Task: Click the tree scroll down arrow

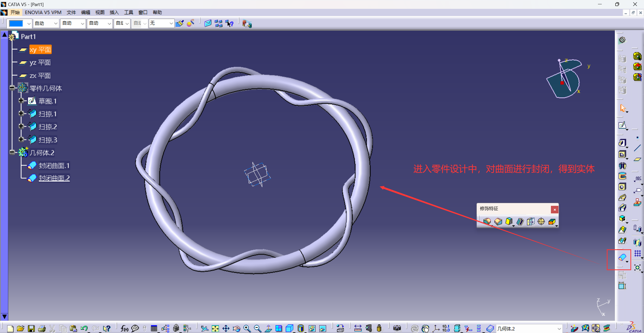Action: pyautogui.click(x=4, y=316)
